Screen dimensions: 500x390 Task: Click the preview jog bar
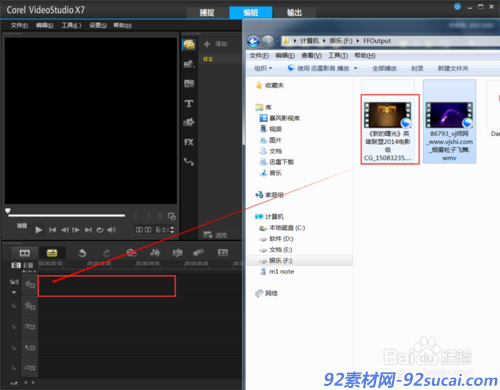click(x=67, y=216)
